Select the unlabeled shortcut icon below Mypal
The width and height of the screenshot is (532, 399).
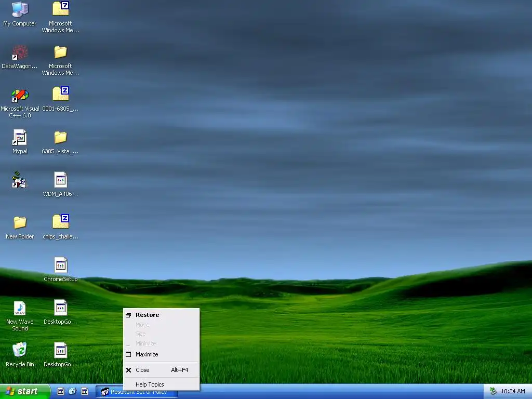19,180
